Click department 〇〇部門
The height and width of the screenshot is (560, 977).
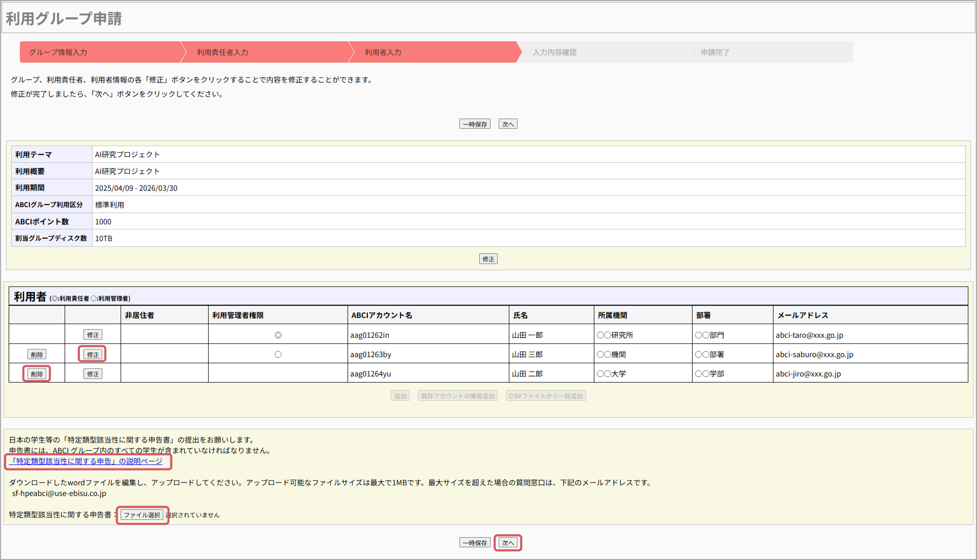coord(710,335)
